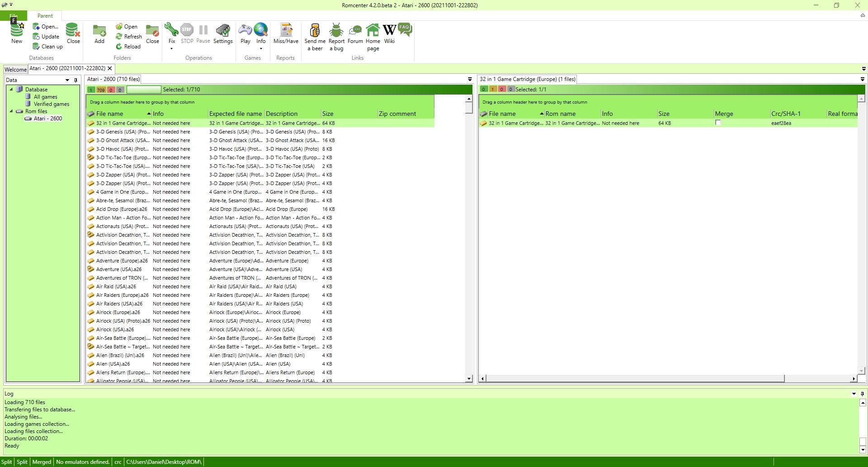
Task: Pin the Data panel pushpin
Action: pos(75,80)
